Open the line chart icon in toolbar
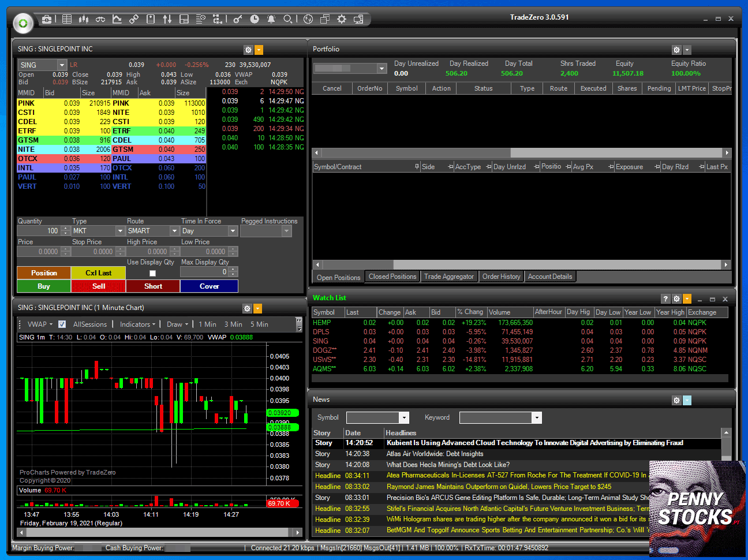The image size is (748, 560). coord(117,19)
